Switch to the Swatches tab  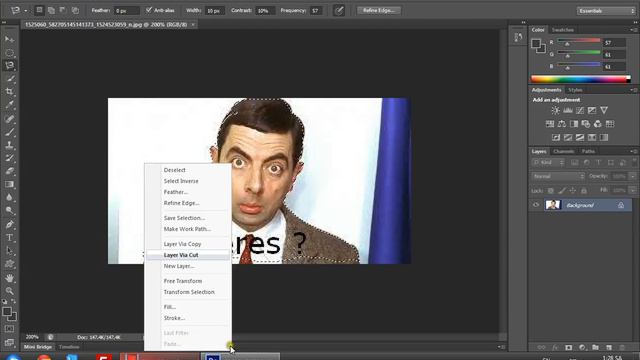pyautogui.click(x=562, y=30)
